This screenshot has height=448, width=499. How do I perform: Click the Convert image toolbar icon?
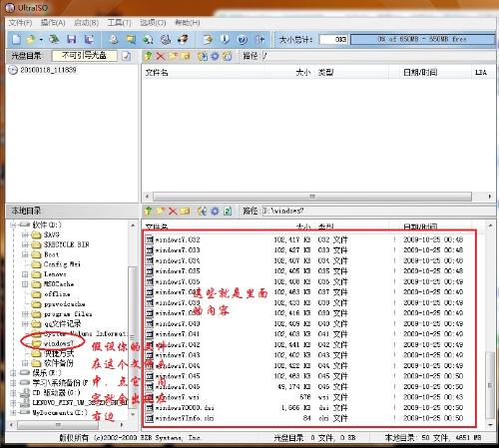pos(148,40)
